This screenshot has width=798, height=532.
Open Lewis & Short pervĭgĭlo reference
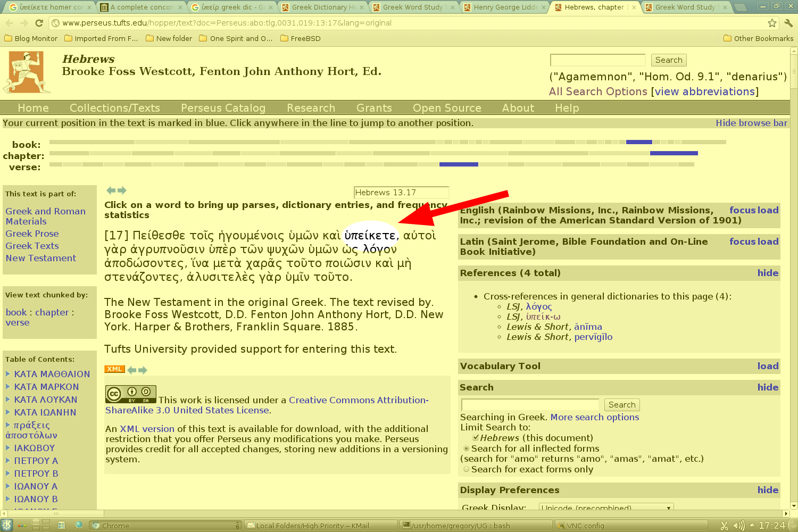click(593, 337)
